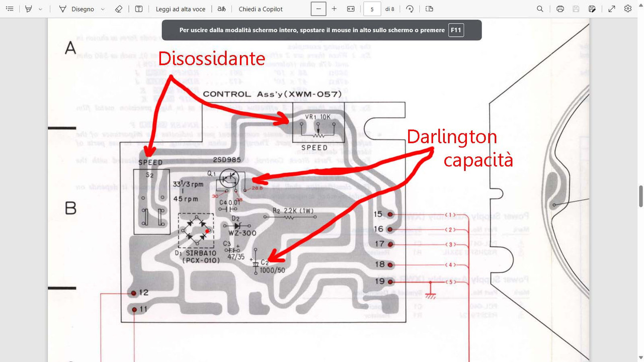Screen dimensions: 644x362
Task: Toggle fit to width view
Action: (x=351, y=9)
